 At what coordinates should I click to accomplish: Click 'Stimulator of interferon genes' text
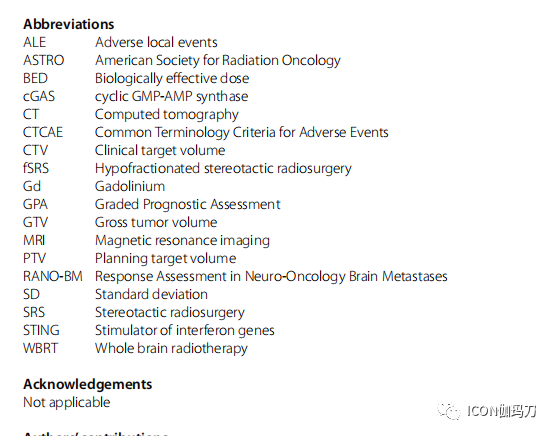coord(184,331)
